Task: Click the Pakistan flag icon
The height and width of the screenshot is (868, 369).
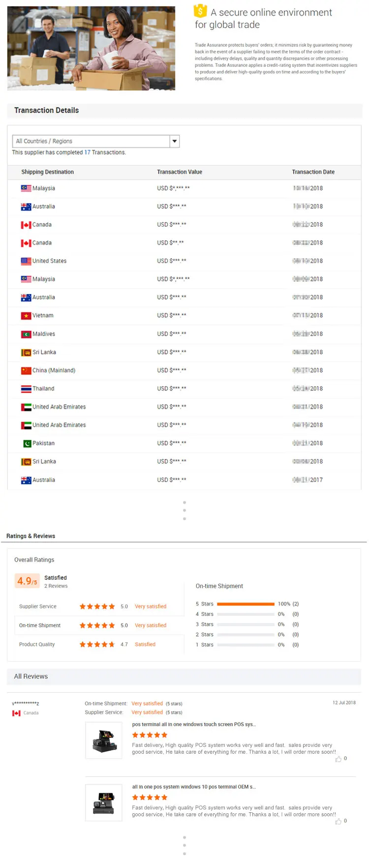Action: [27, 443]
